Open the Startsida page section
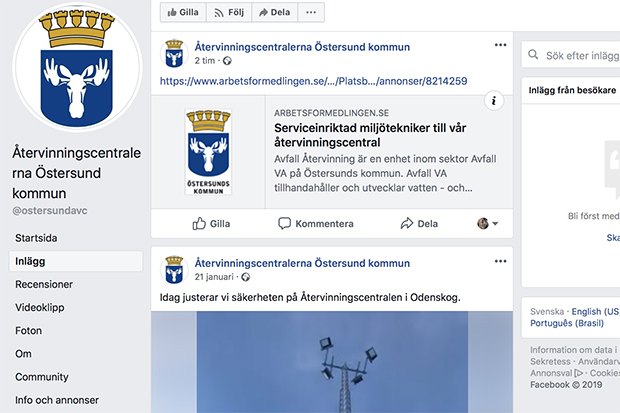 point(36,238)
